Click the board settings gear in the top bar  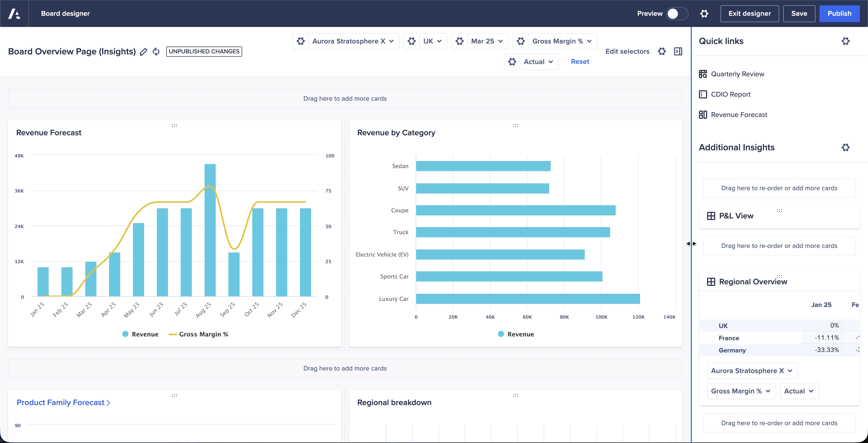tap(704, 13)
